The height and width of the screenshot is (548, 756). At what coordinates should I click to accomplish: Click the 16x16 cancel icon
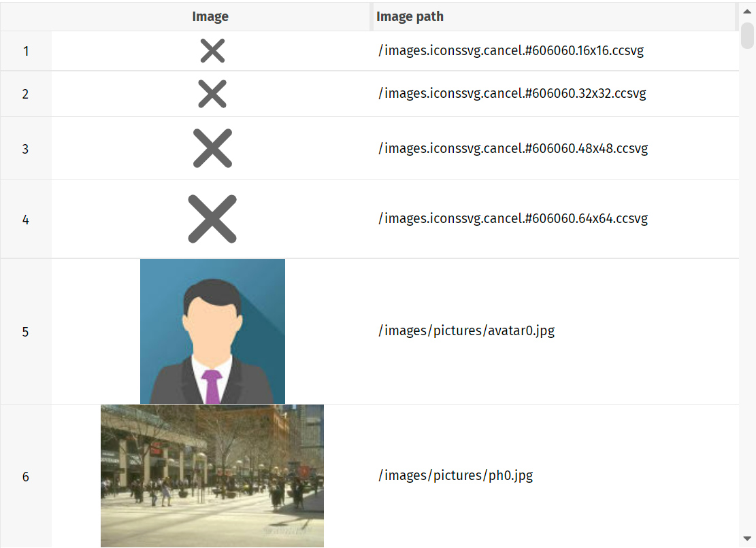(212, 51)
